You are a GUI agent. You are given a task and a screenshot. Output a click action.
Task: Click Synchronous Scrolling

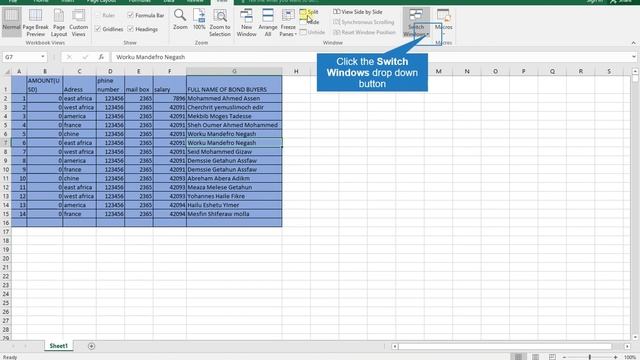pos(364,22)
